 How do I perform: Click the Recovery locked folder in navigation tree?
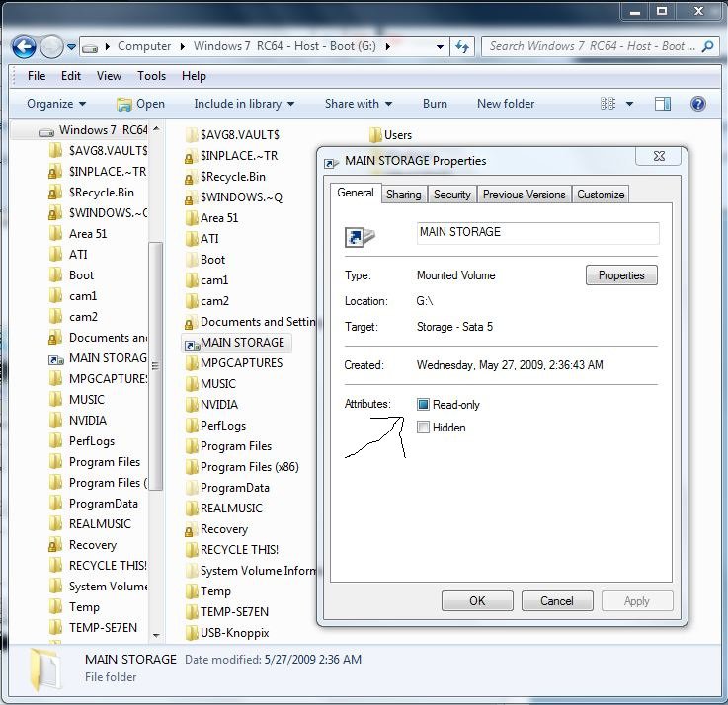82,545
